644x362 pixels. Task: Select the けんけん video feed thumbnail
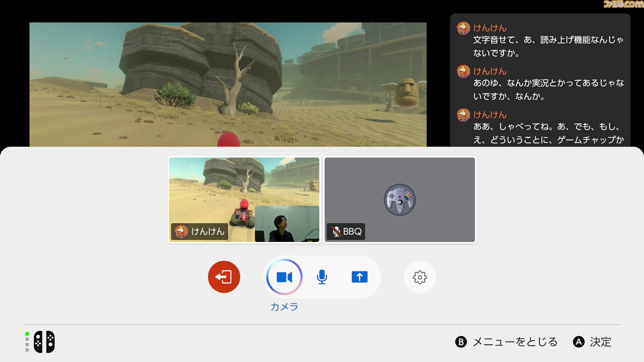(x=244, y=200)
